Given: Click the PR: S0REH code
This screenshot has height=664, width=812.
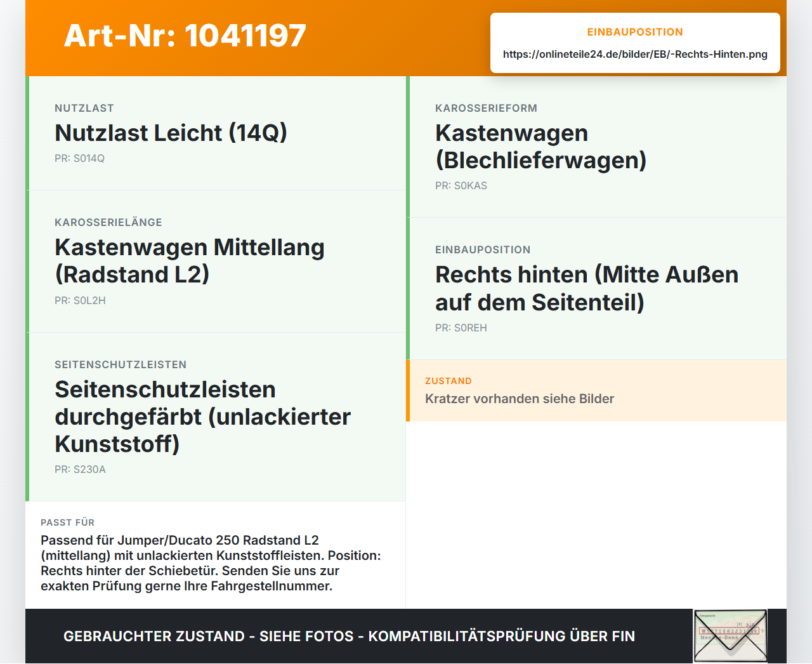Looking at the screenshot, I should tap(461, 328).
